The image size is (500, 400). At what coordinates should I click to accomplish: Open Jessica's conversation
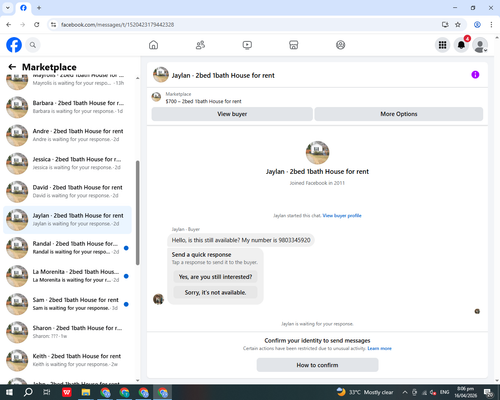[x=67, y=163]
